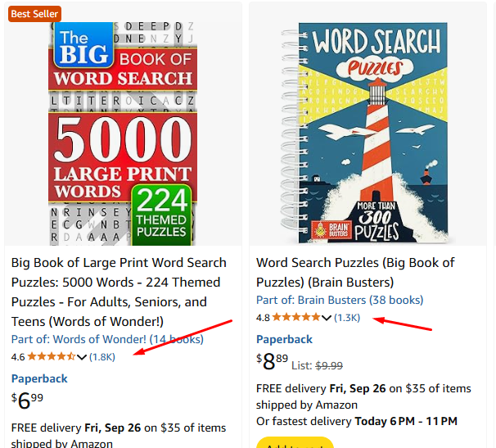Open the 1.3K customer ratings link
This screenshot has width=496, height=448.
[x=347, y=317]
